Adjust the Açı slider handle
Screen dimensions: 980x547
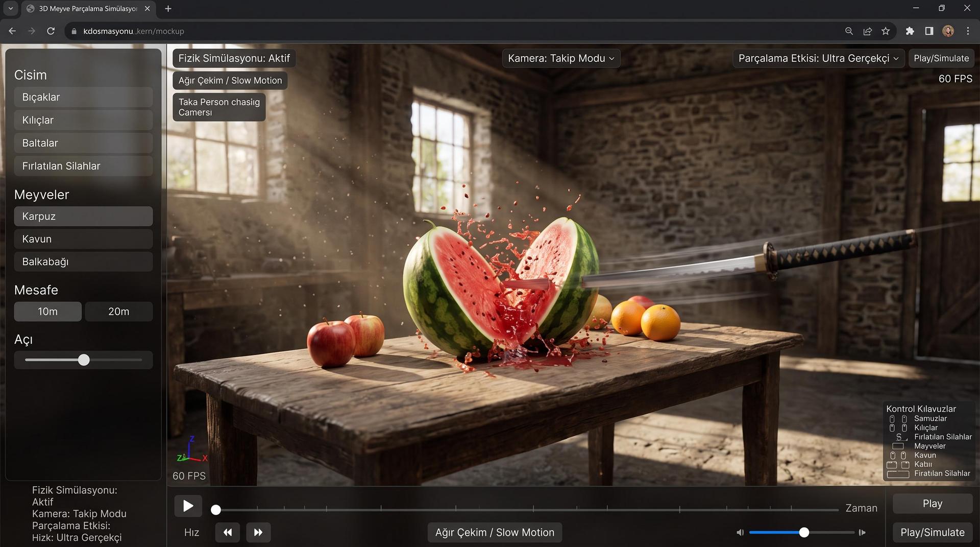coord(84,360)
